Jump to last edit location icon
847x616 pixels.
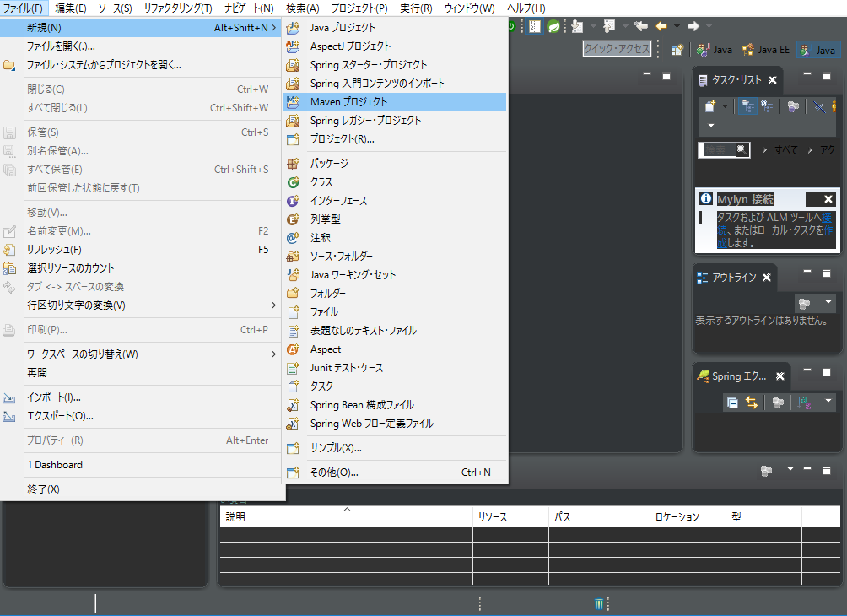point(640,26)
